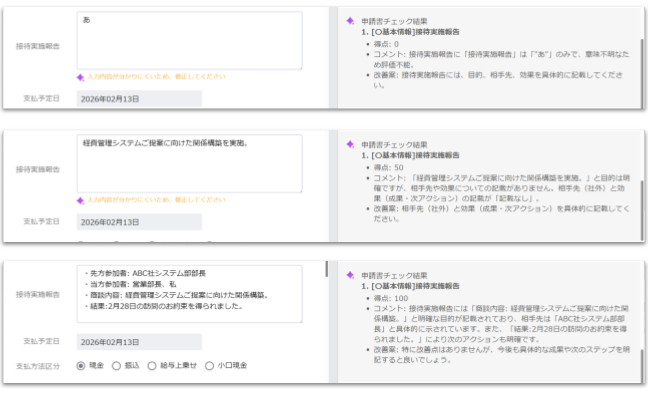Click the 接待実施報告 label beside the 関係構築を実施 text area
Image resolution: width=648 pixels, height=393 pixels.
tap(38, 169)
